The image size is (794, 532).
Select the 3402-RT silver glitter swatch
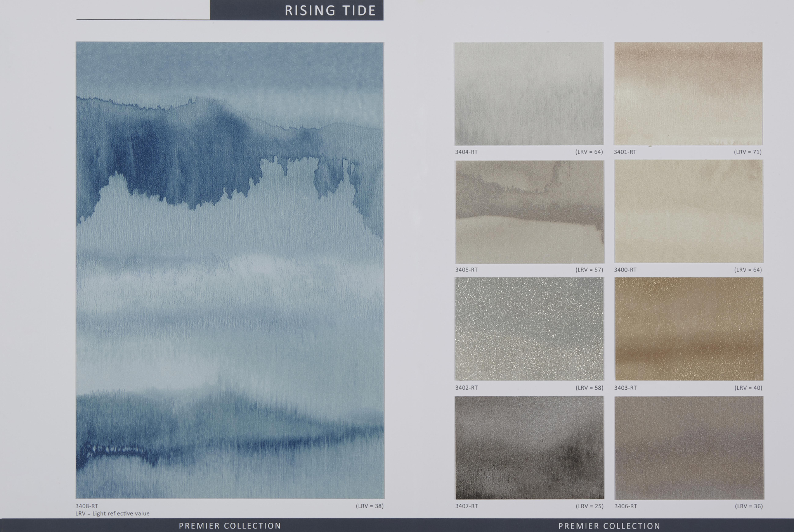coord(529,329)
